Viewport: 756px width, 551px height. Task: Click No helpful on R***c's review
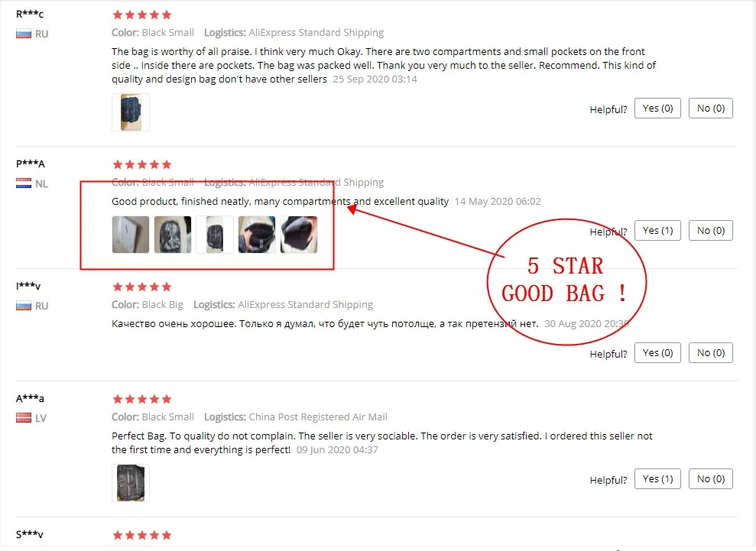pos(711,109)
